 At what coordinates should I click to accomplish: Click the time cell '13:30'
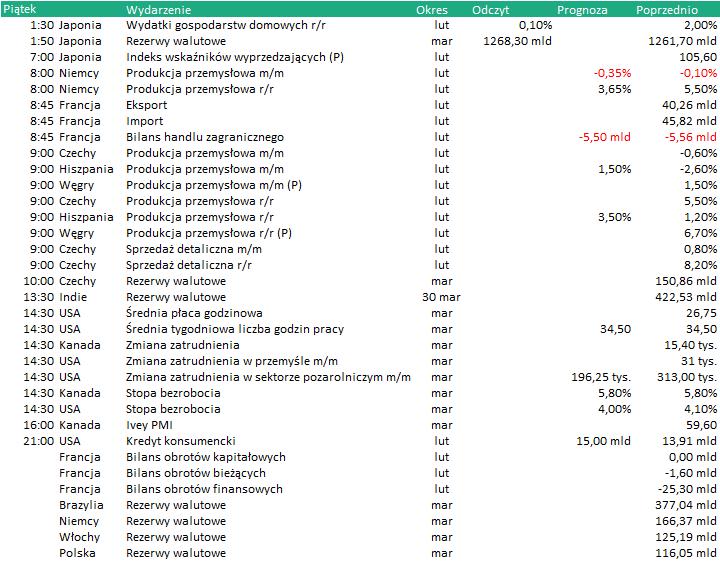tap(39, 297)
